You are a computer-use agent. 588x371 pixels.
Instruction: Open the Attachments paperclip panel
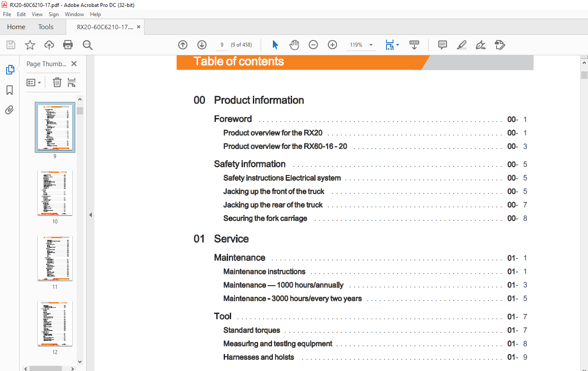(x=10, y=110)
